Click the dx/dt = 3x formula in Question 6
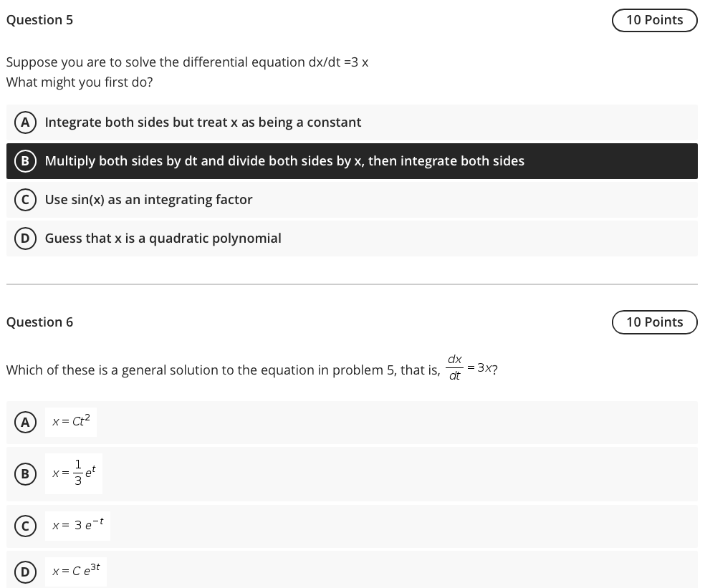Image resolution: width=705 pixels, height=588 pixels. click(471, 367)
